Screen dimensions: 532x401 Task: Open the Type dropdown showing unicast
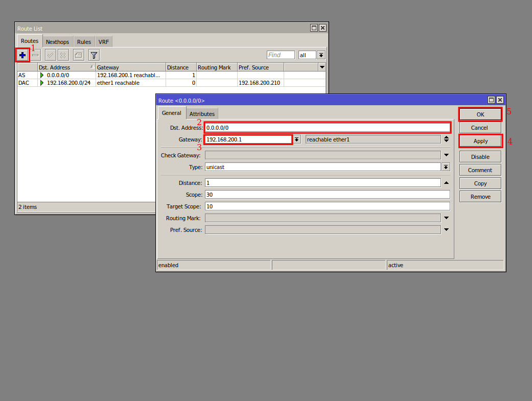(x=446, y=167)
